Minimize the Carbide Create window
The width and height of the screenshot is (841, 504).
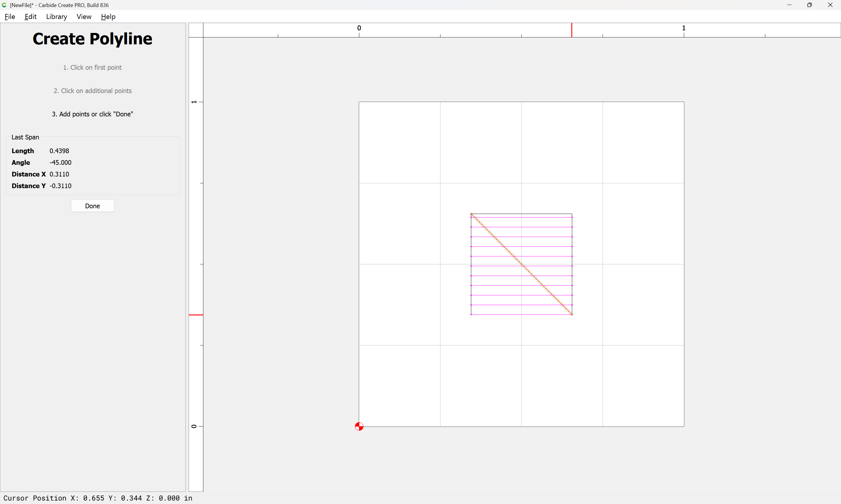(789, 5)
